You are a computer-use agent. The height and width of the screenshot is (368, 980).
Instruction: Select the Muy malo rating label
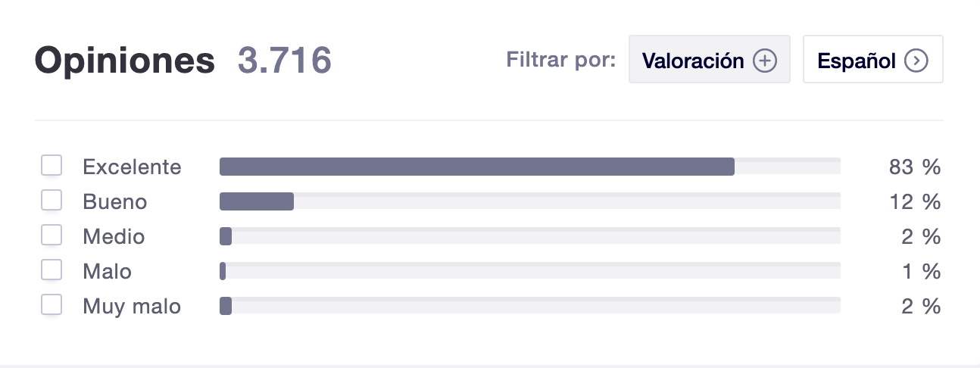coord(132,306)
